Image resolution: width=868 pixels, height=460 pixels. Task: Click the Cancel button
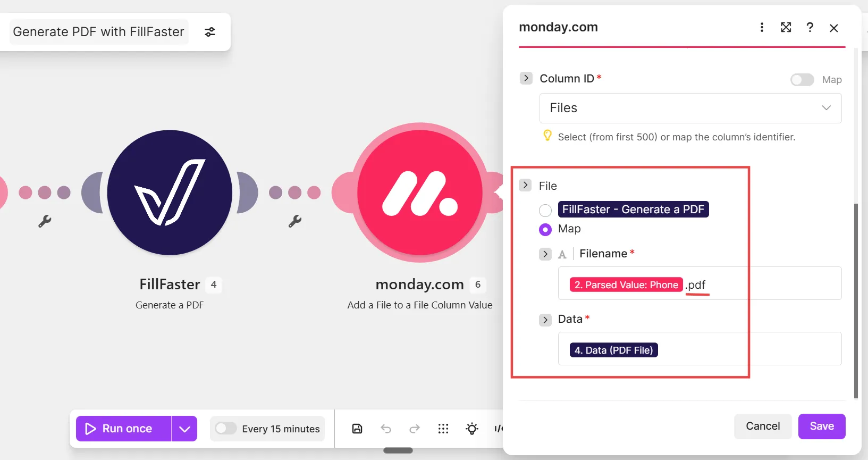763,426
